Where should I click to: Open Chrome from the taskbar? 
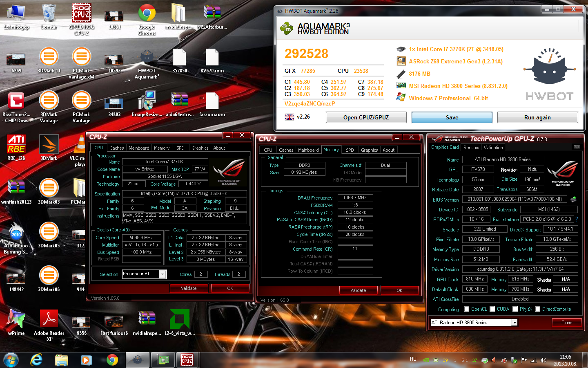tap(112, 360)
